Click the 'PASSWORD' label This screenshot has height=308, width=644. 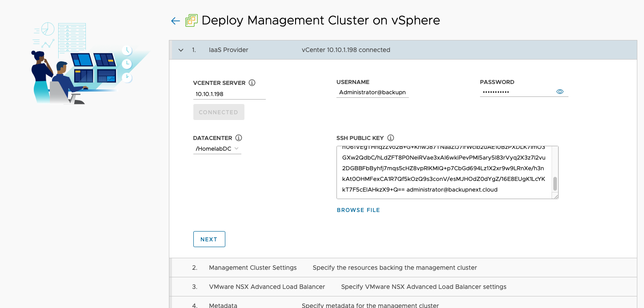point(497,82)
